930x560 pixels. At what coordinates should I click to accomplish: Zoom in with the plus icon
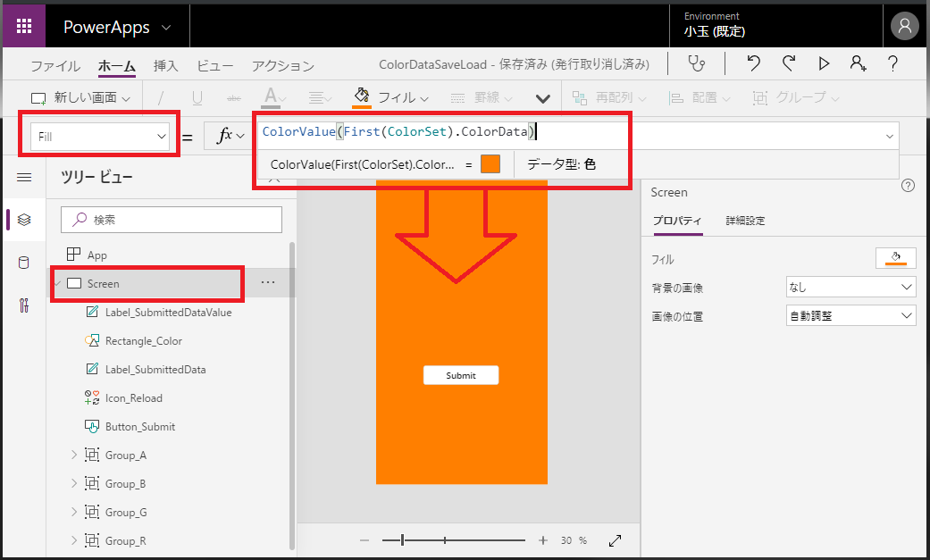(542, 540)
